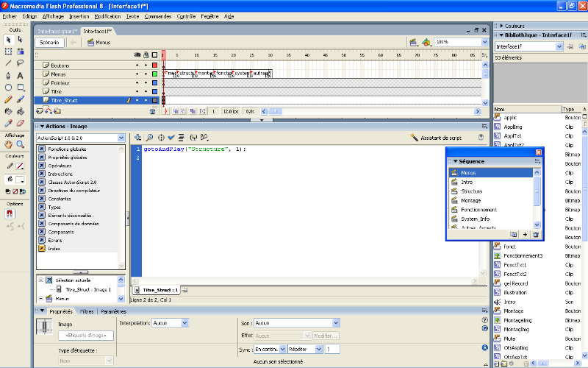Screen dimensions: 588x368
Task: Pick the Hand tool under Affichage
Action: 8,144
